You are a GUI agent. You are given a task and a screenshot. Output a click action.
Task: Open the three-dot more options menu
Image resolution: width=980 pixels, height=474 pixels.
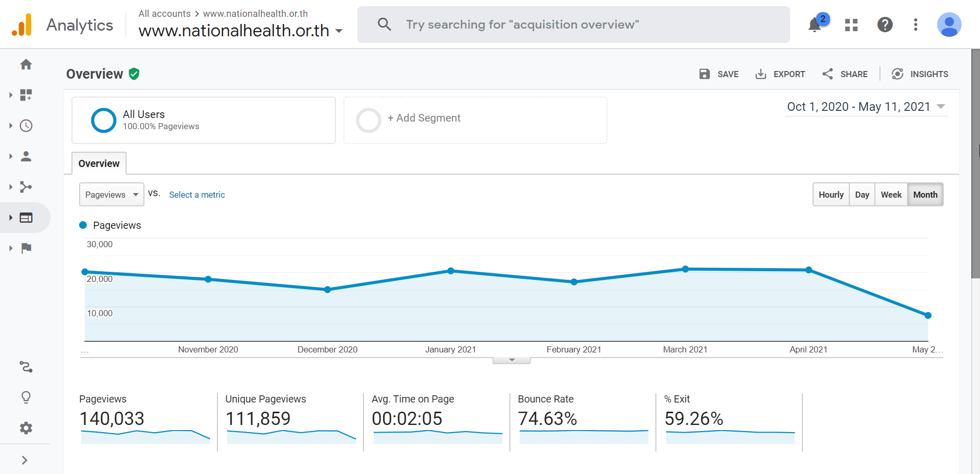[916, 25]
